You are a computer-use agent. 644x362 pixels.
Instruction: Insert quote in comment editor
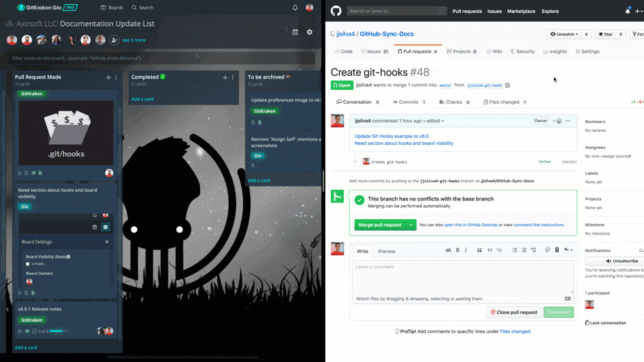click(x=479, y=250)
